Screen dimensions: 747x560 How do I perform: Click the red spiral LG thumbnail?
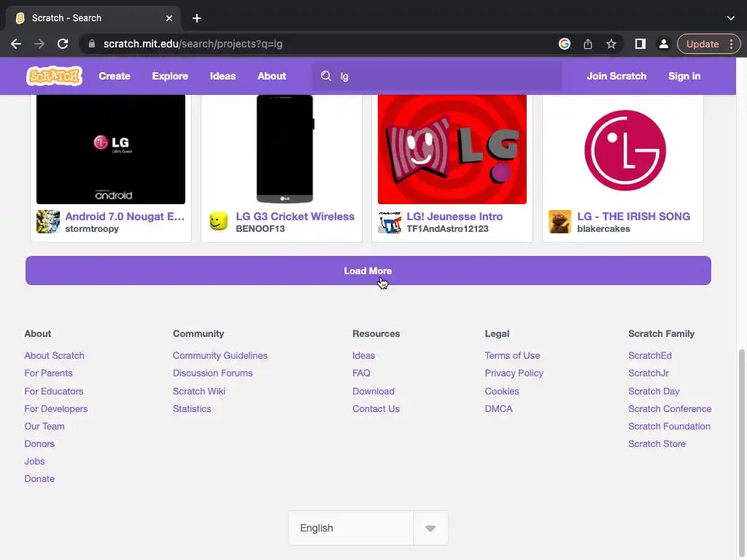point(452,149)
